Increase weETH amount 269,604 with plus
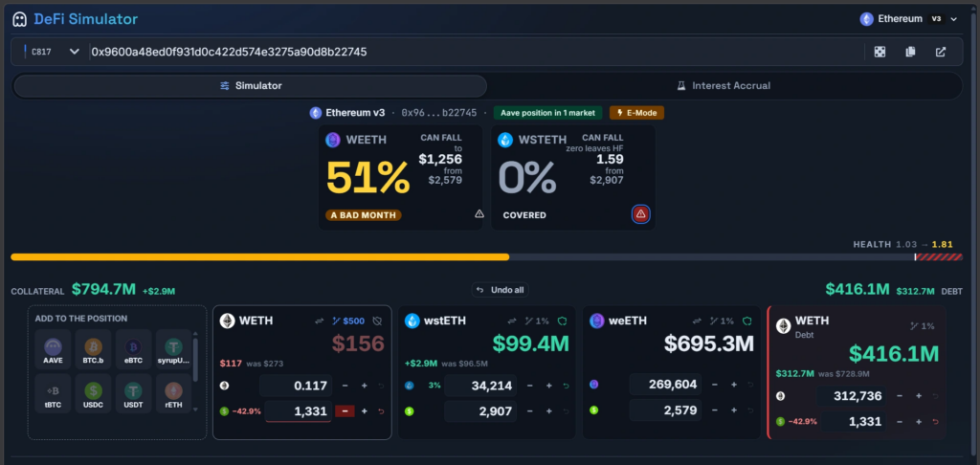Viewport: 980px width, 465px height. point(734,385)
